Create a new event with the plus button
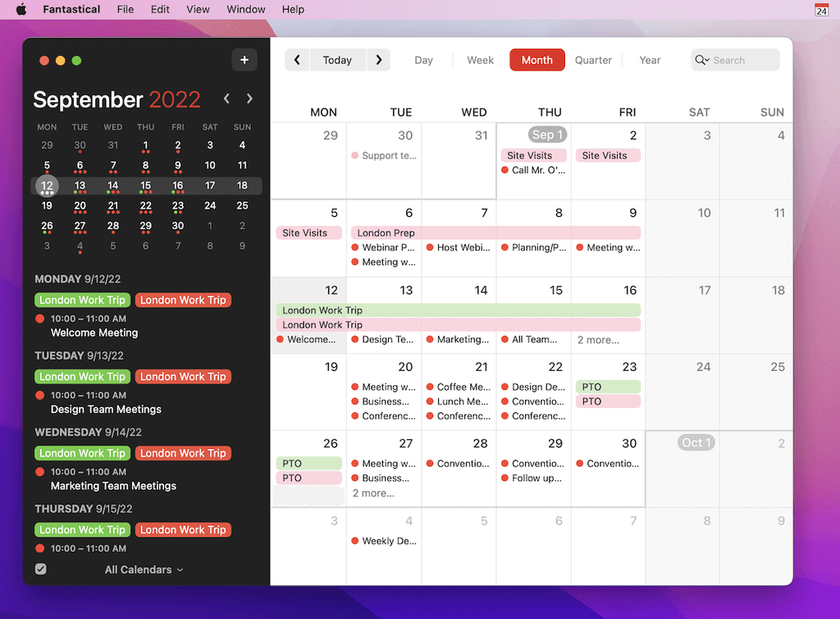This screenshot has height=619, width=840. (x=244, y=59)
